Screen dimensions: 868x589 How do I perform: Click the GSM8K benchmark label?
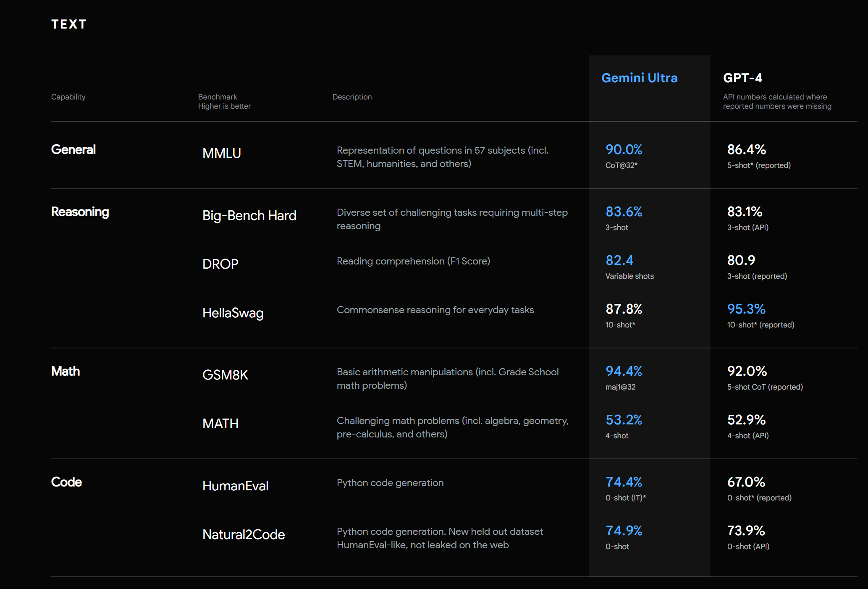tap(225, 375)
